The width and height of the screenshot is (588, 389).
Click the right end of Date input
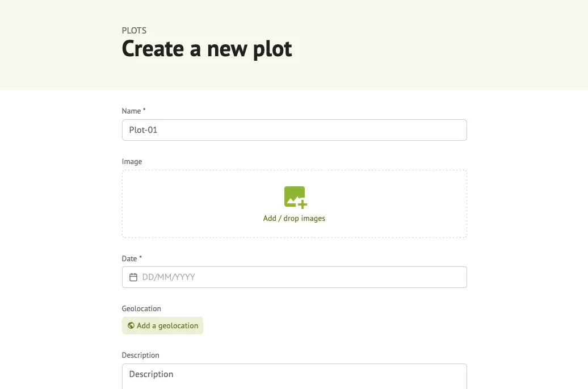(x=454, y=277)
